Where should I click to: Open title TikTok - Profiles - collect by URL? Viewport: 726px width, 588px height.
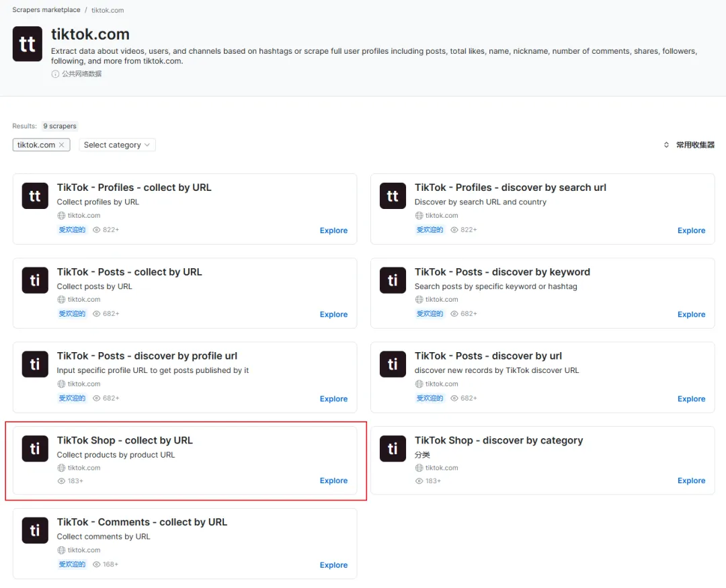coord(134,187)
